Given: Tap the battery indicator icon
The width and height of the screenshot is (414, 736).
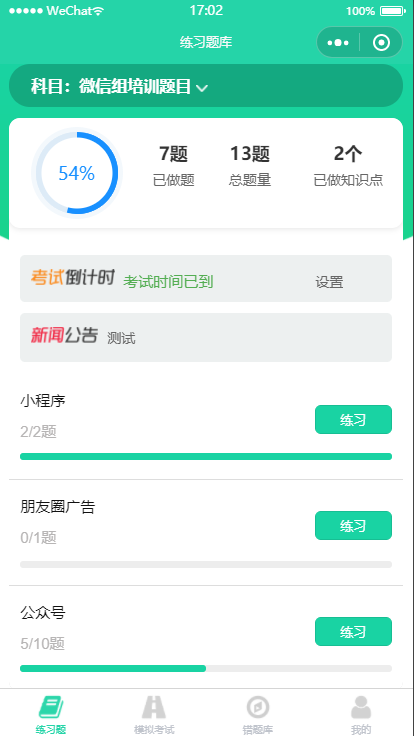Looking at the screenshot, I should (x=393, y=11).
